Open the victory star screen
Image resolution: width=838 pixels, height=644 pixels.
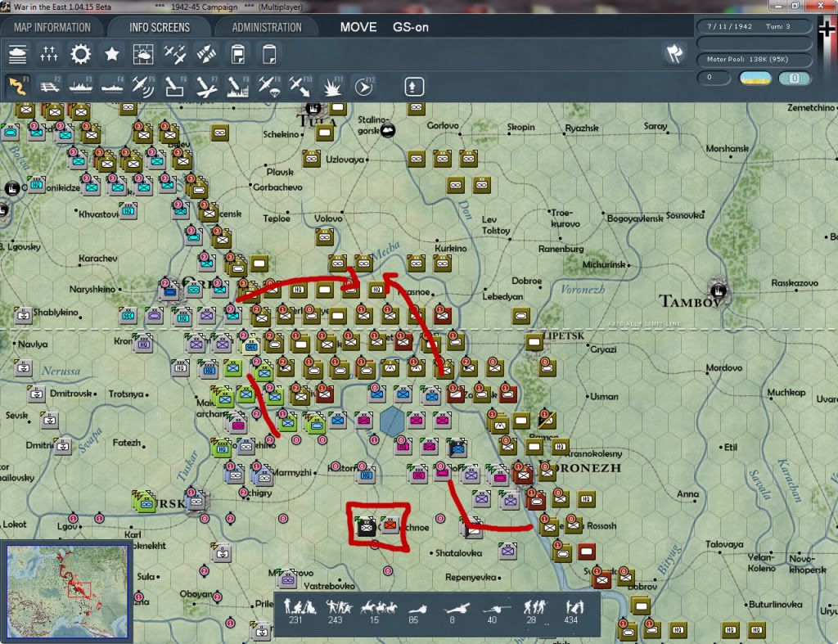[x=111, y=55]
